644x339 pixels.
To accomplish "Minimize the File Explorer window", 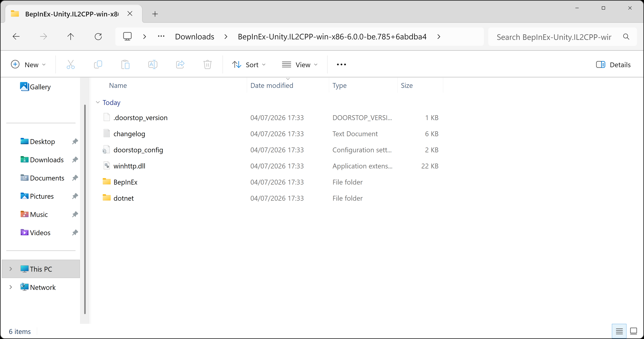I will click(x=577, y=8).
